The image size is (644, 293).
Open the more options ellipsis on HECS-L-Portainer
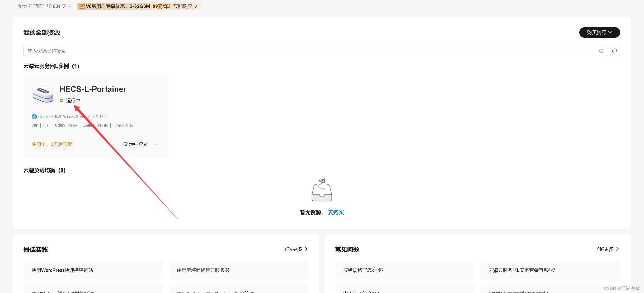click(x=156, y=144)
